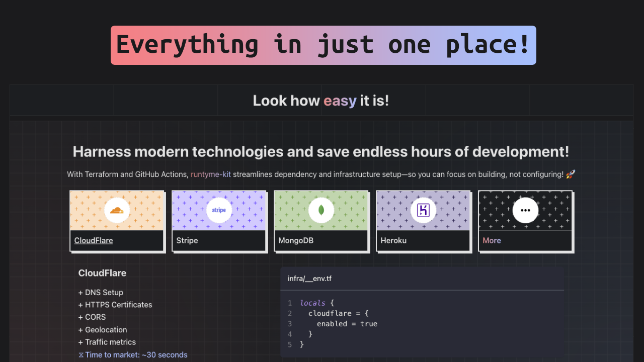644x362 pixels.
Task: Click the 'locals {' code line
Action: click(317, 303)
